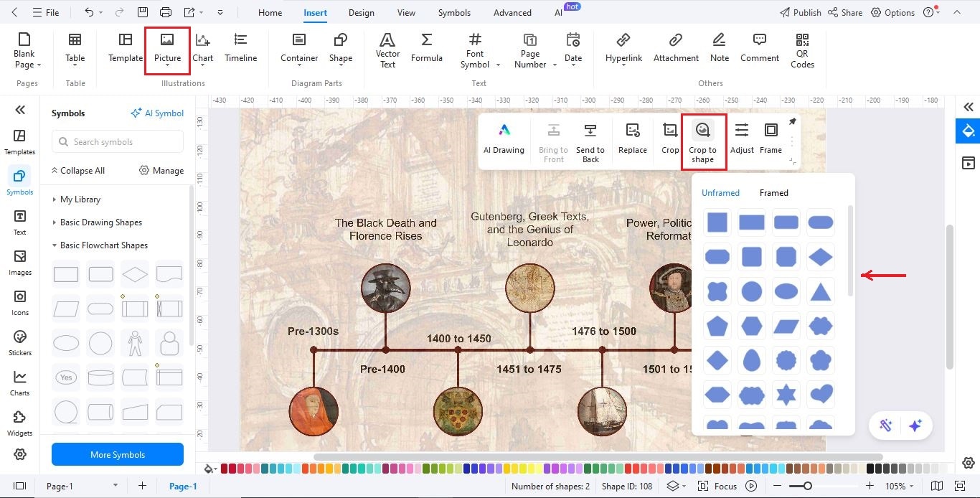The image size is (980, 498).
Task: Open Widgets panel in left sidebar
Action: tap(19, 423)
